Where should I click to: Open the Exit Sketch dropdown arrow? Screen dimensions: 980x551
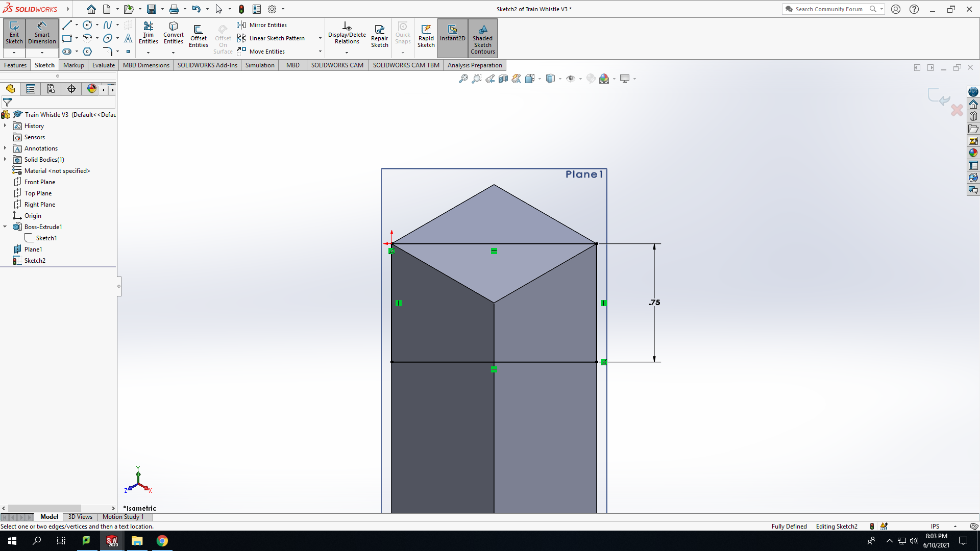tap(14, 53)
